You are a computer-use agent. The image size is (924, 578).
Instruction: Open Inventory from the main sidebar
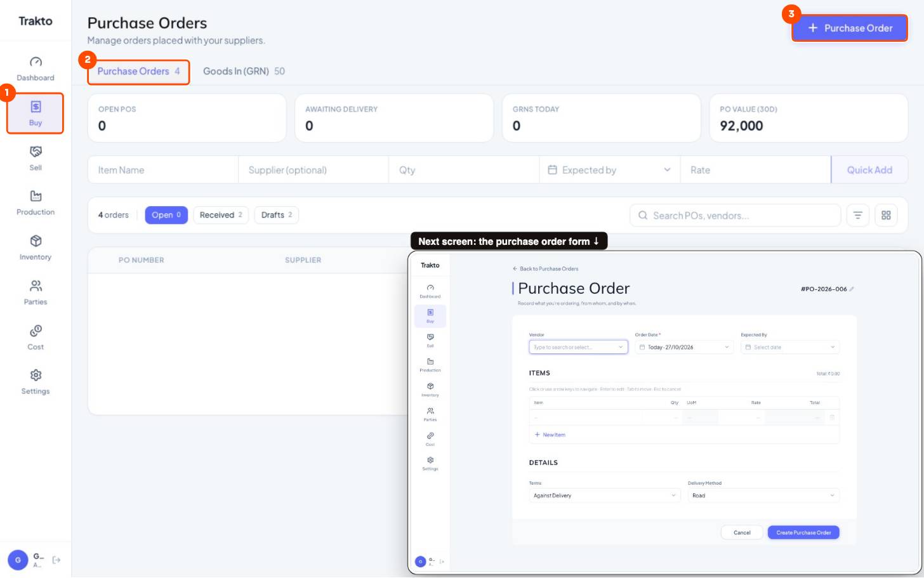point(36,248)
